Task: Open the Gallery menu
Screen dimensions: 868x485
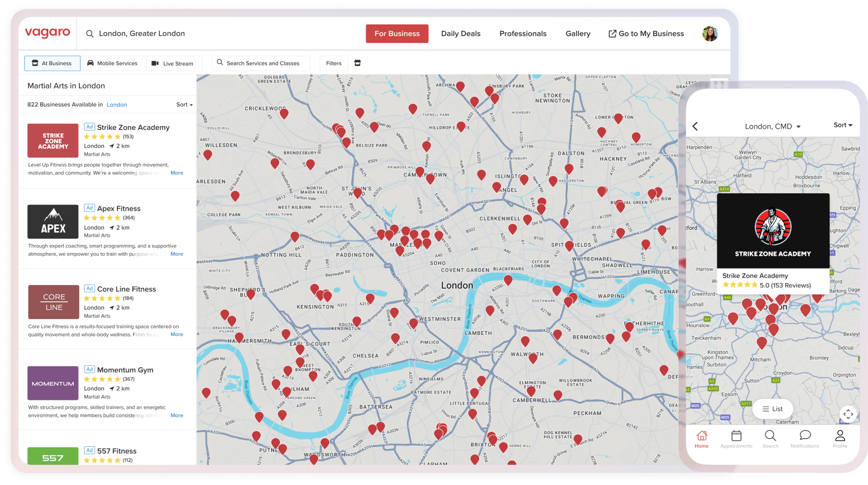Action: [578, 34]
